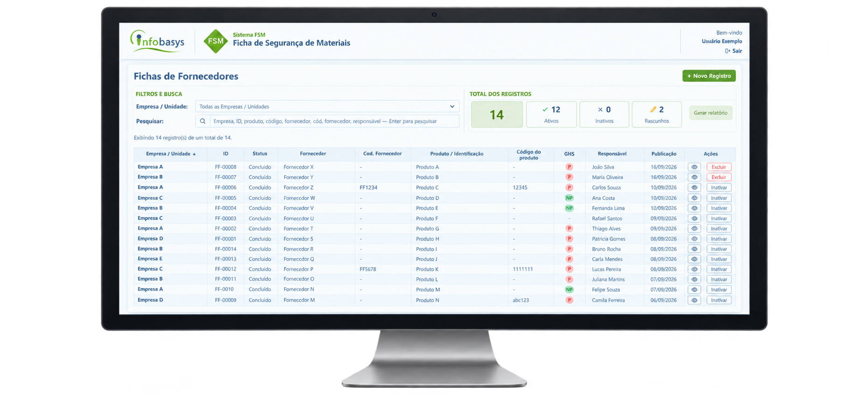View record FF-00007 with eye icon
Image resolution: width=868 pixels, height=395 pixels.
pyautogui.click(x=694, y=177)
